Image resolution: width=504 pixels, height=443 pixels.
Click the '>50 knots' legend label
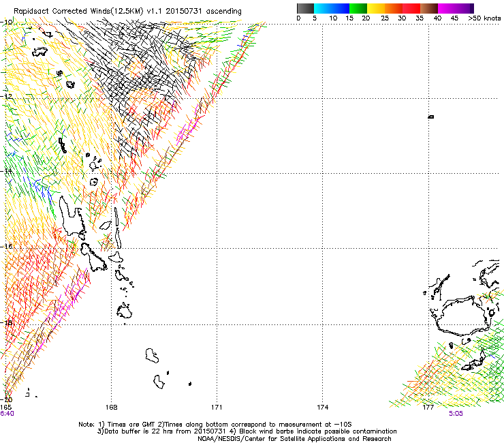(x=484, y=18)
